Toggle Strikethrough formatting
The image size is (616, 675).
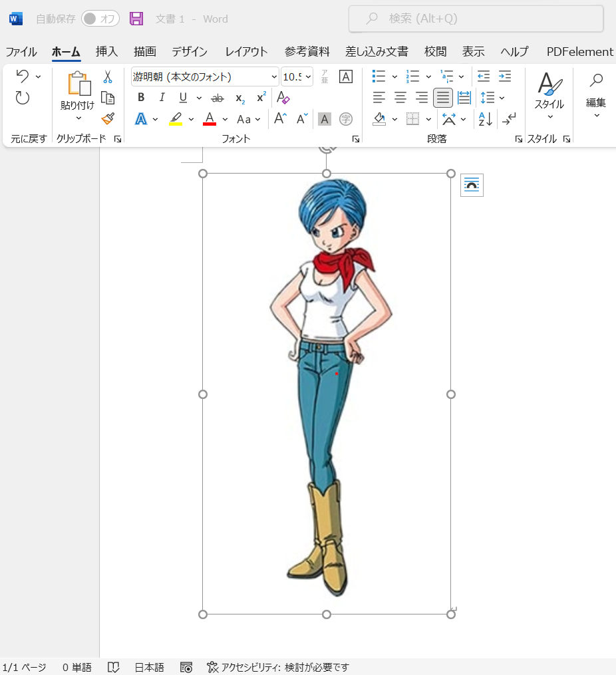[x=218, y=98]
